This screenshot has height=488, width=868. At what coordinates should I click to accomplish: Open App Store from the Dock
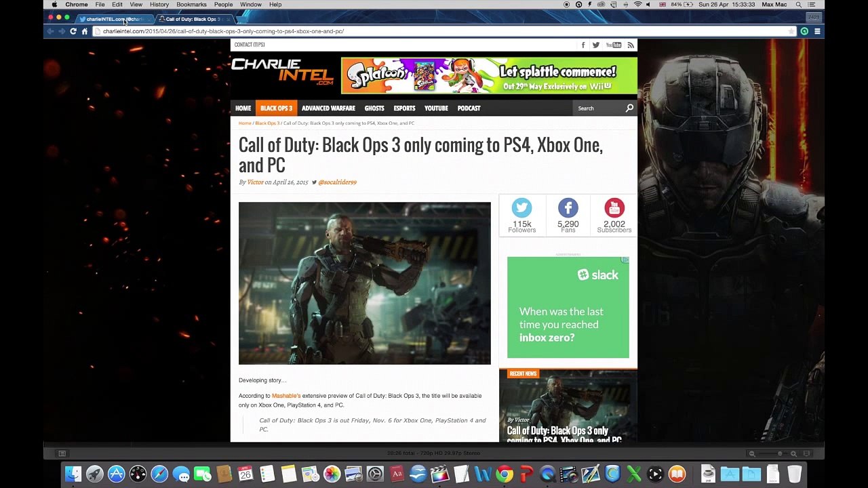point(117,474)
